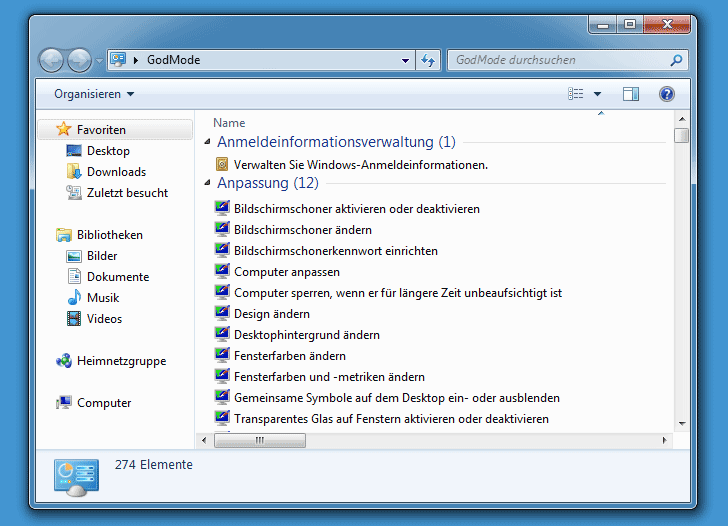The image size is (728, 526).
Task: Collapse the Anmeldeinformationsverwaltung group
Action: coord(207,142)
